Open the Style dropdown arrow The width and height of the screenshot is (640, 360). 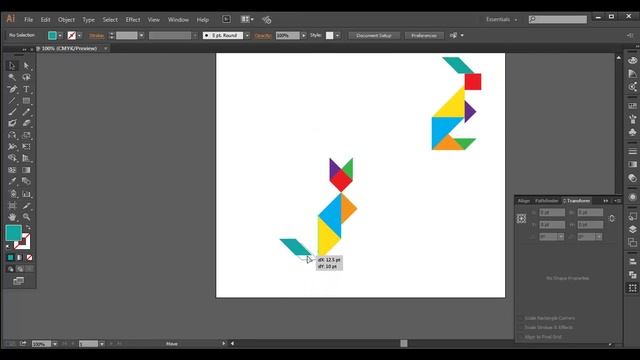pos(337,36)
